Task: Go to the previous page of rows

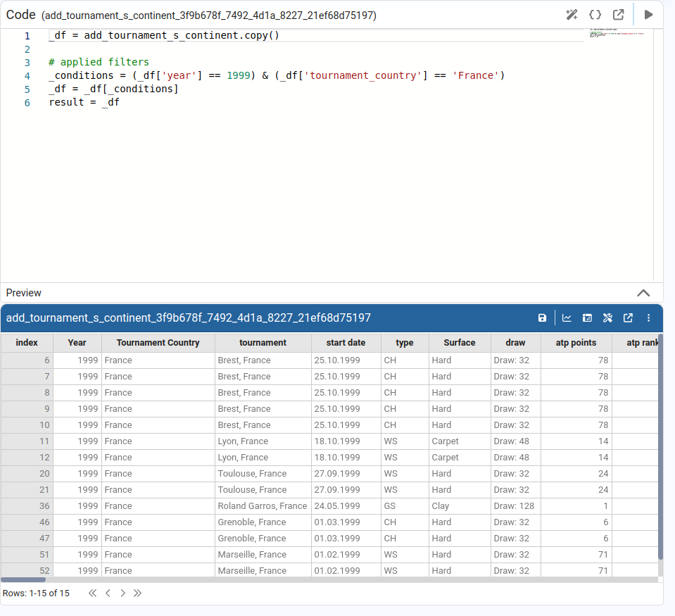Action: pyautogui.click(x=108, y=593)
